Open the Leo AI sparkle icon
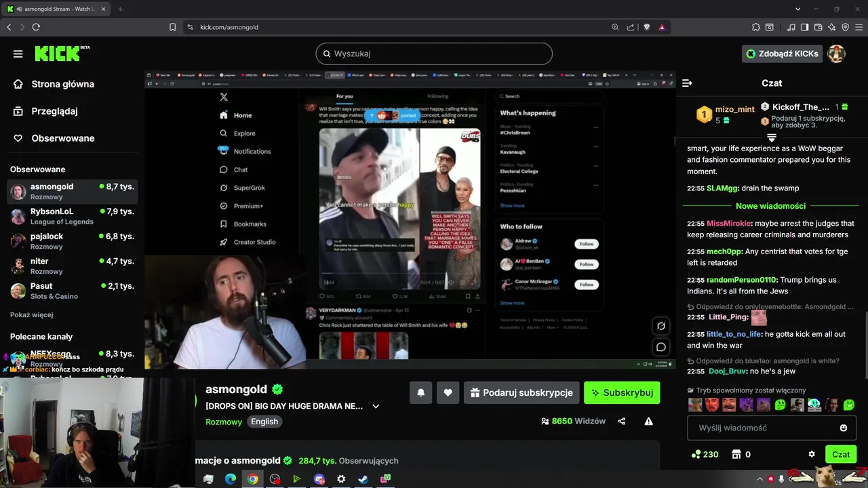The image size is (868, 488). pos(832,27)
